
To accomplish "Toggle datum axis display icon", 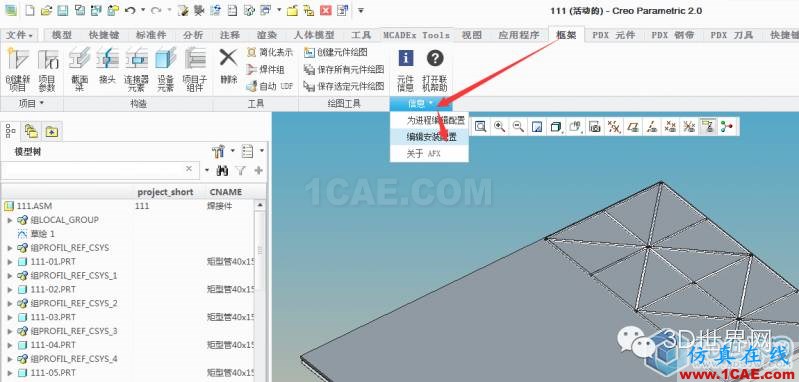I will 651,126.
